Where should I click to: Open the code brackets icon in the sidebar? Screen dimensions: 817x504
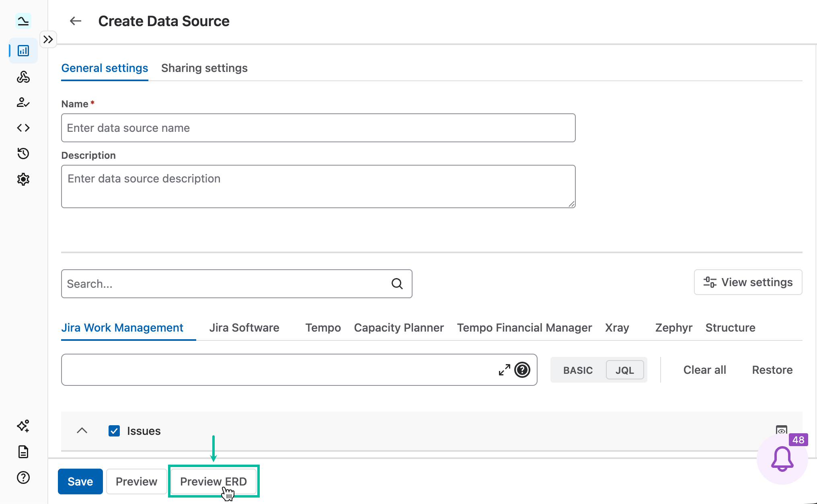(x=23, y=128)
